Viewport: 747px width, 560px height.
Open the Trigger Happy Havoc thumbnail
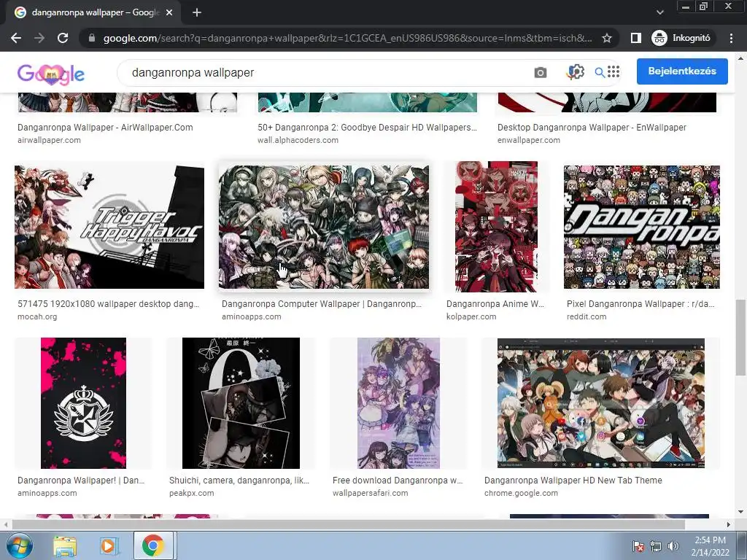click(109, 227)
